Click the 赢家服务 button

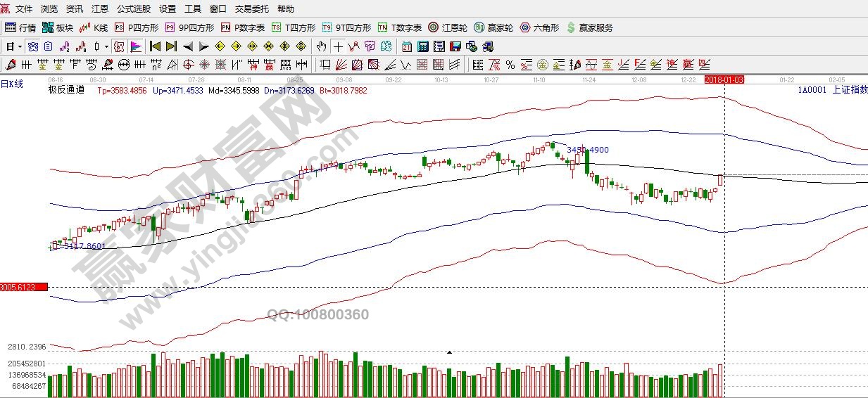[x=590, y=27]
